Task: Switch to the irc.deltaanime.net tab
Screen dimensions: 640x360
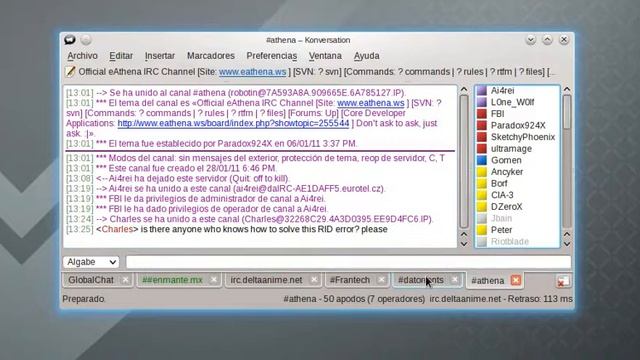Action: pos(266,280)
